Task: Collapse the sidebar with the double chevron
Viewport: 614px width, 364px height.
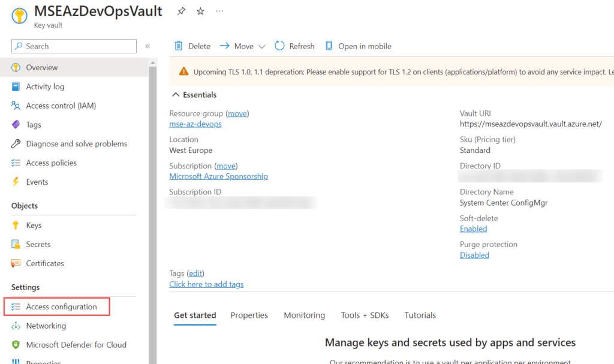Action: click(148, 46)
